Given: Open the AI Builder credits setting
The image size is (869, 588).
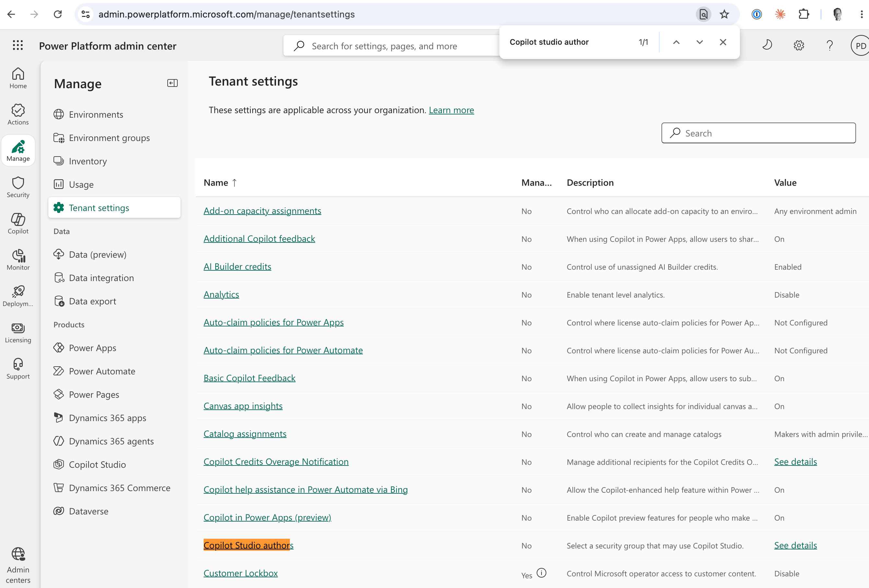Looking at the screenshot, I should pyautogui.click(x=237, y=266).
